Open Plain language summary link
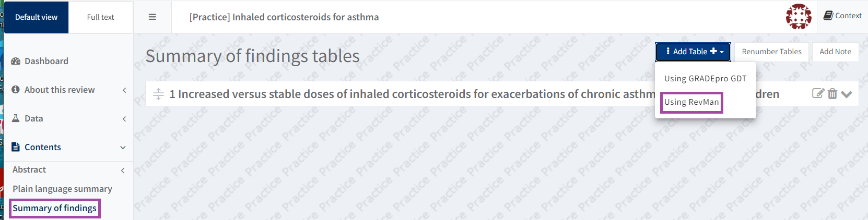The width and height of the screenshot is (868, 220). [62, 189]
